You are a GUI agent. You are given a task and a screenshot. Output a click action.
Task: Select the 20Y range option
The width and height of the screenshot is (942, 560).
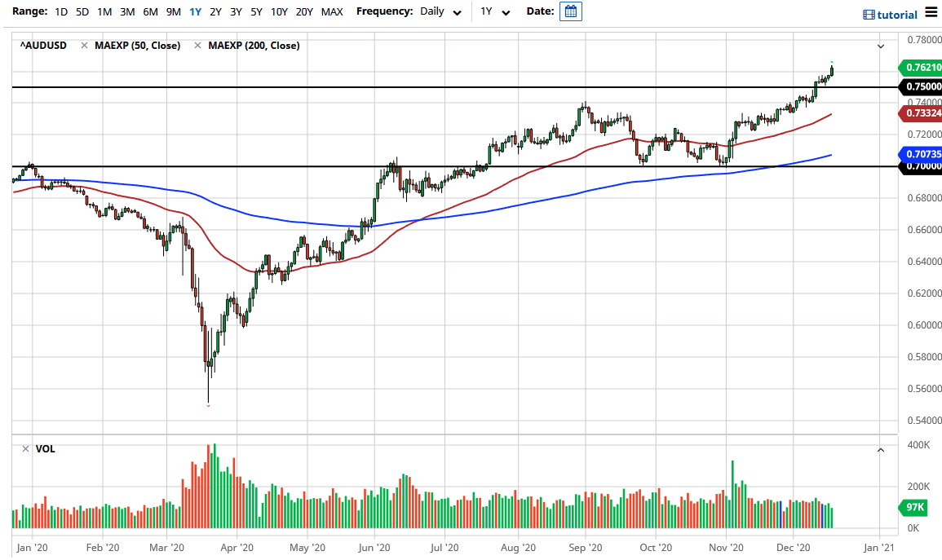304,11
